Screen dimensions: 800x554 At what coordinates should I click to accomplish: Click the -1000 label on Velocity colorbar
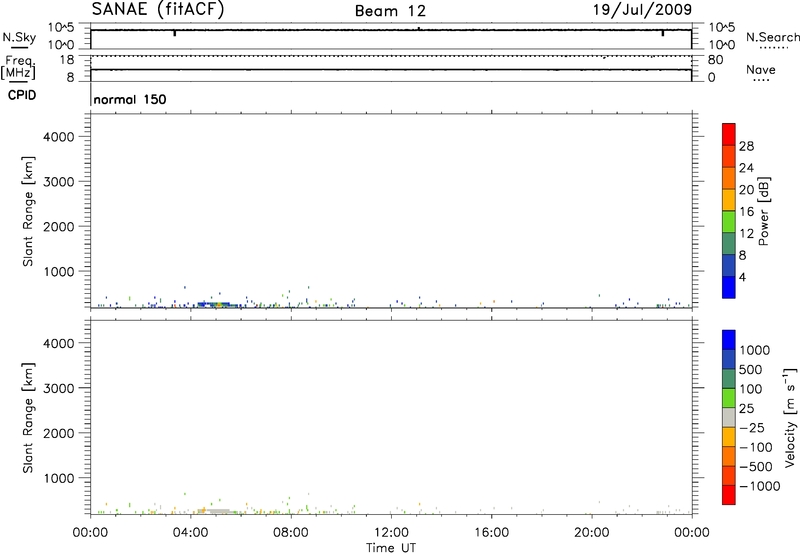pyautogui.click(x=759, y=486)
